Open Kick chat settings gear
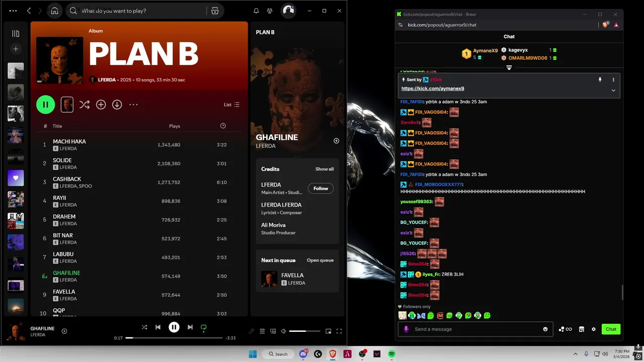 tap(594, 329)
